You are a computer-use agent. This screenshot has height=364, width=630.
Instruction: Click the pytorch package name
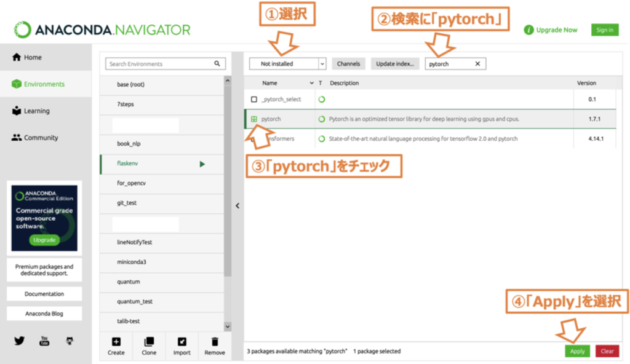pos(271,119)
